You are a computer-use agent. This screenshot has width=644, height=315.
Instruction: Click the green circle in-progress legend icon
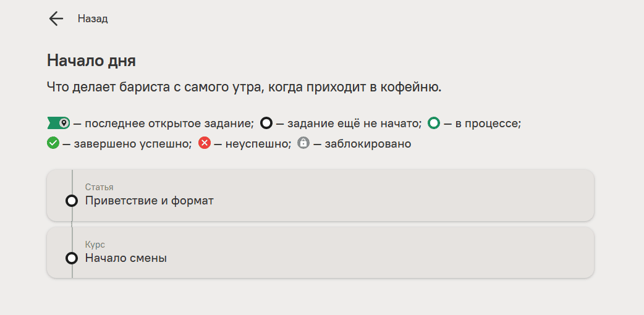coord(434,123)
